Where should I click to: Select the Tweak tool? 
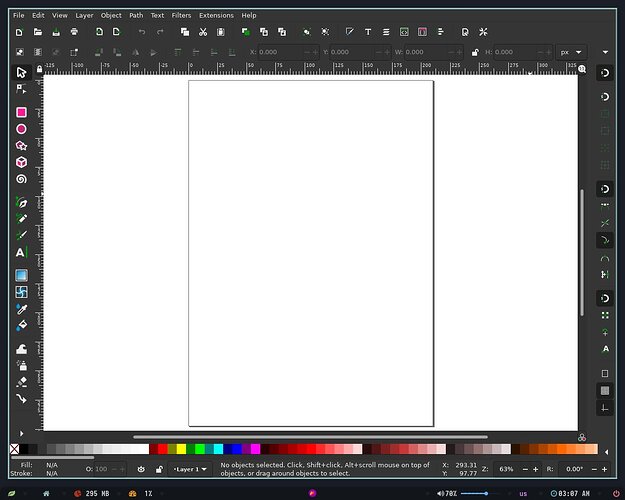tap(22, 349)
